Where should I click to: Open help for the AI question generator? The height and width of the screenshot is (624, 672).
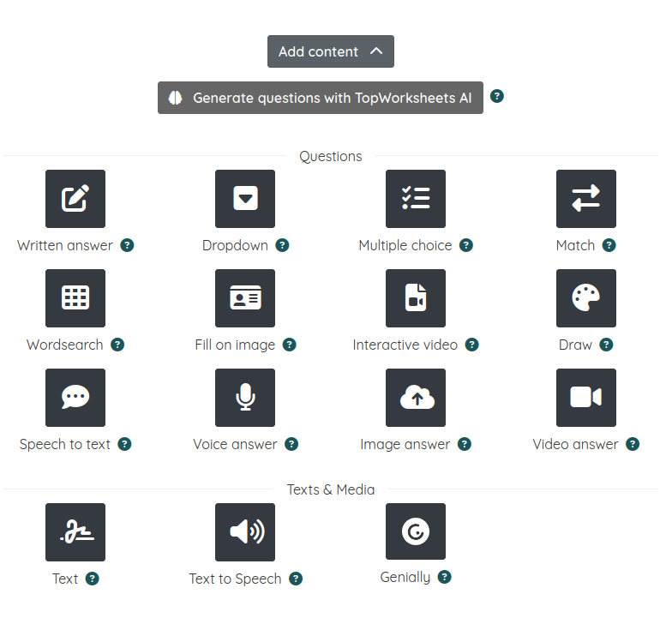(497, 96)
